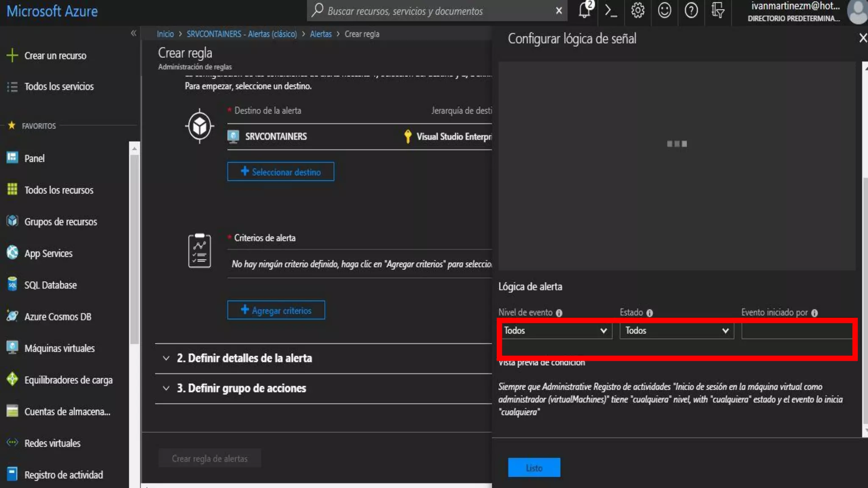The image size is (868, 488).
Task: Launch Cloud Shell from the top bar
Action: 611,10
